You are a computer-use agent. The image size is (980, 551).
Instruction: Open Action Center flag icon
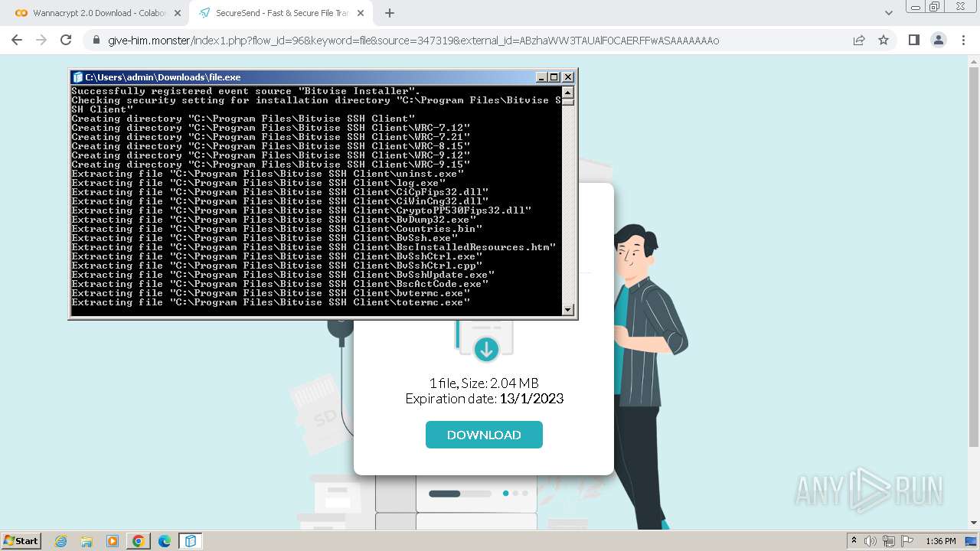(906, 541)
